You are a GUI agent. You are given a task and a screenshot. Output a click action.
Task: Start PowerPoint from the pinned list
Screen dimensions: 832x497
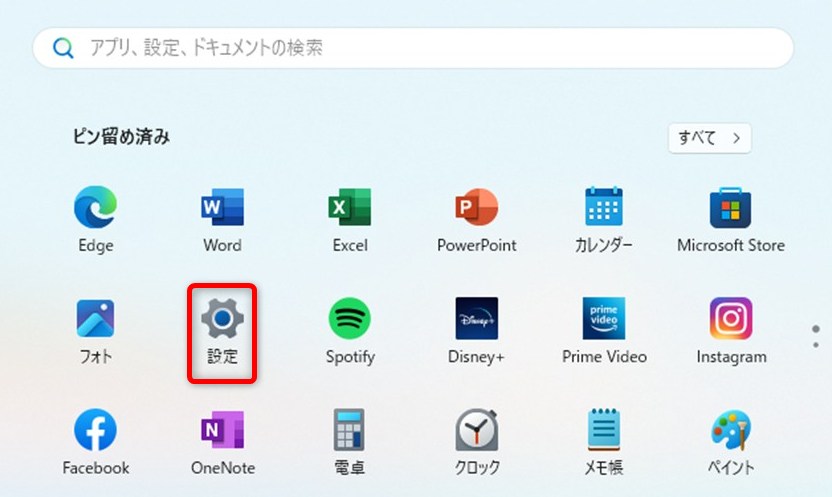pyautogui.click(x=476, y=219)
